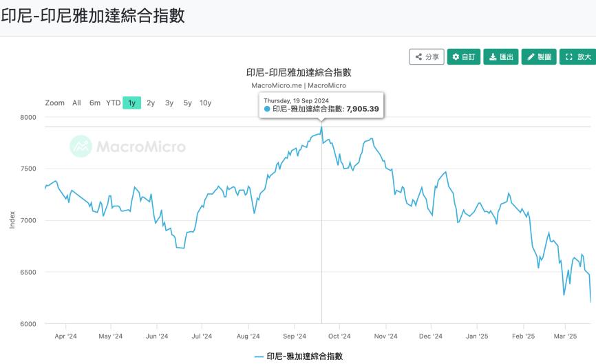Click the chart title 印尼-印尼雅加達綜合指數
This screenshot has width=596, height=364.
299,72
